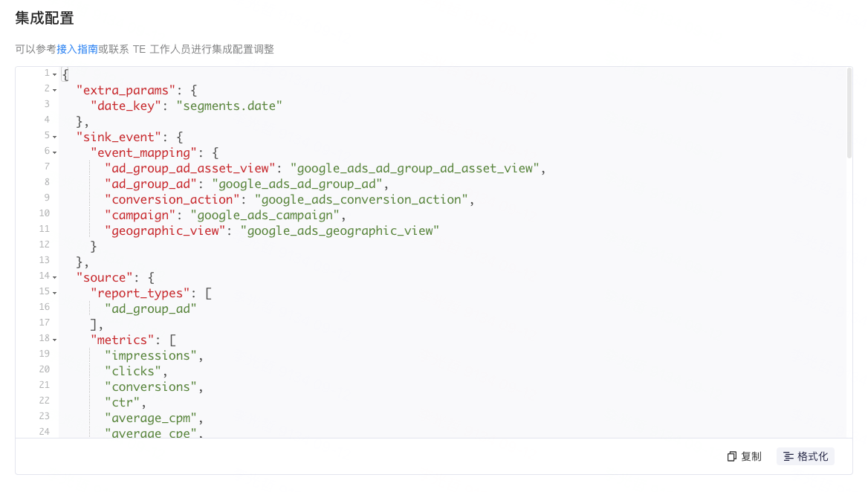The width and height of the screenshot is (868, 492).
Task: Collapse the metrics fold arrow on line 18
Action: pos(55,340)
